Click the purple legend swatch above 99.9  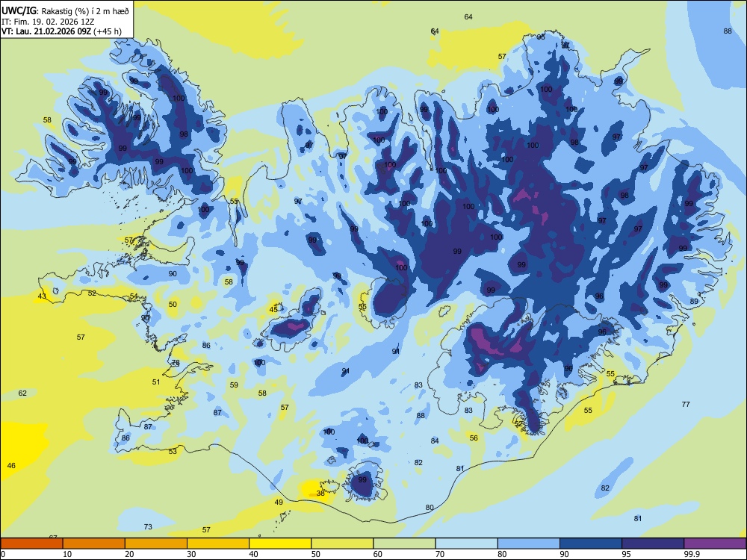(x=715, y=544)
